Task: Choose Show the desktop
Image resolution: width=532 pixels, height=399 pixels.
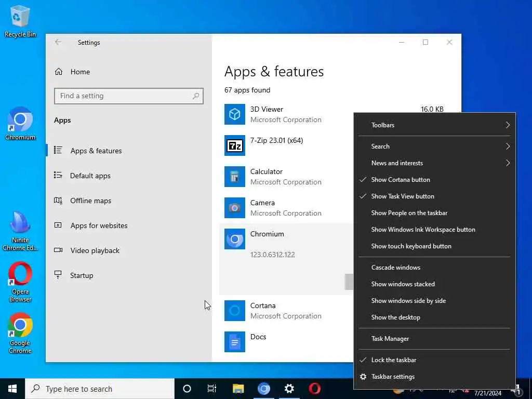Action: coord(434,317)
